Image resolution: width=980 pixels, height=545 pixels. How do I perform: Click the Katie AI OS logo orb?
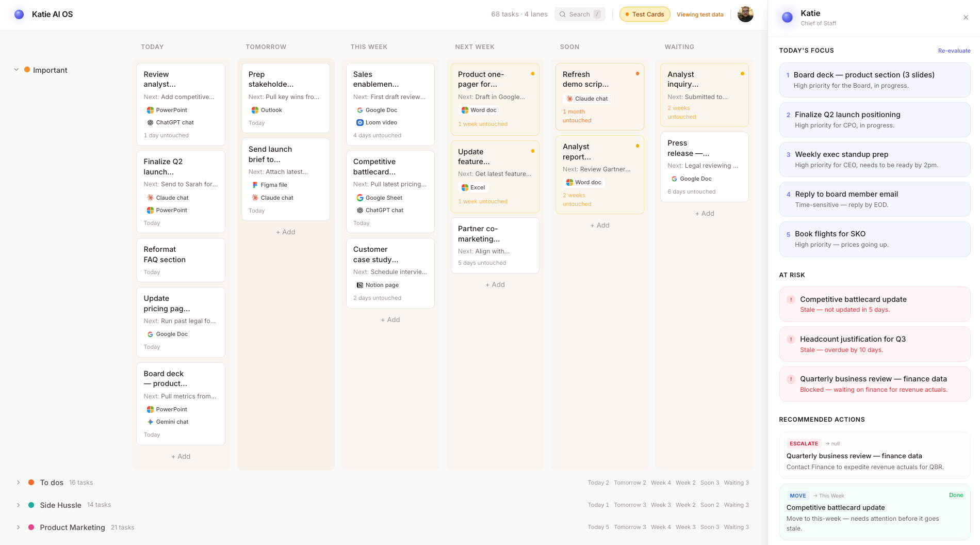19,14
